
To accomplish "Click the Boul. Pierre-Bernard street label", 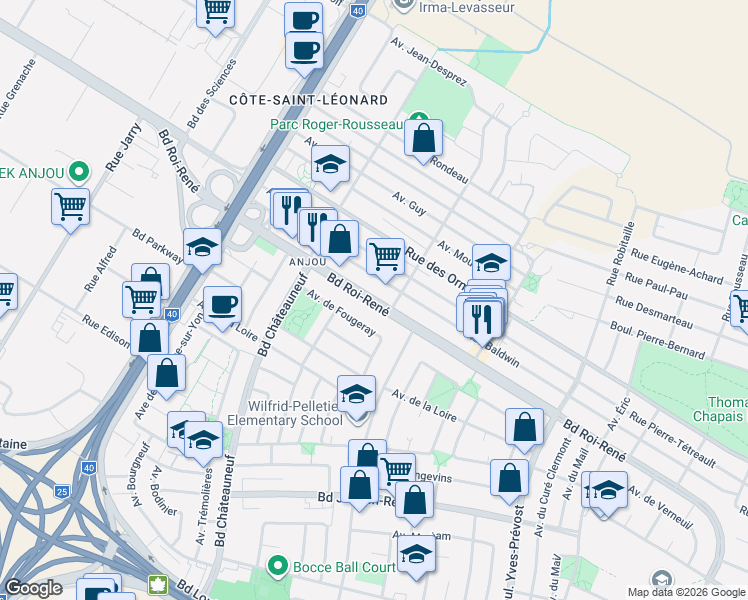I will coord(657,341).
